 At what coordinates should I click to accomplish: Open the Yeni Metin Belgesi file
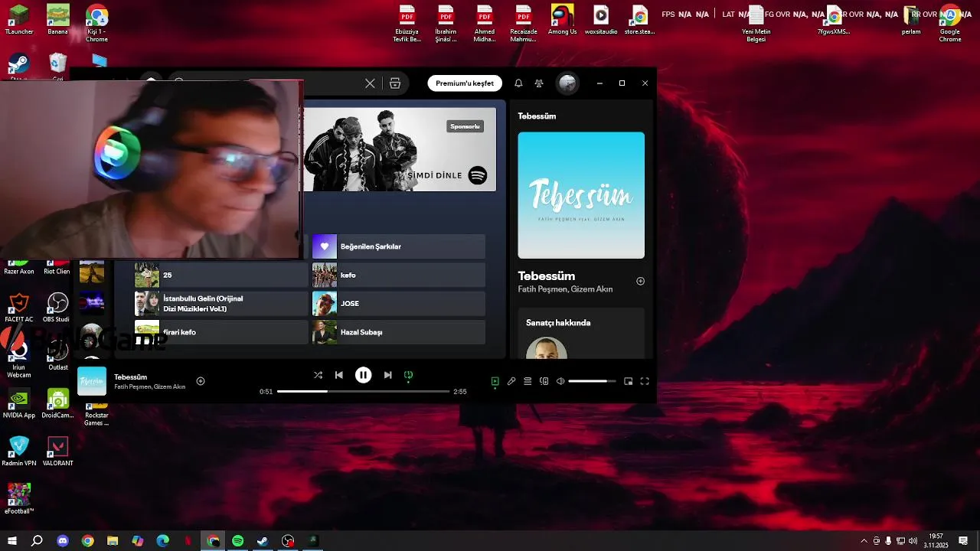[756, 24]
